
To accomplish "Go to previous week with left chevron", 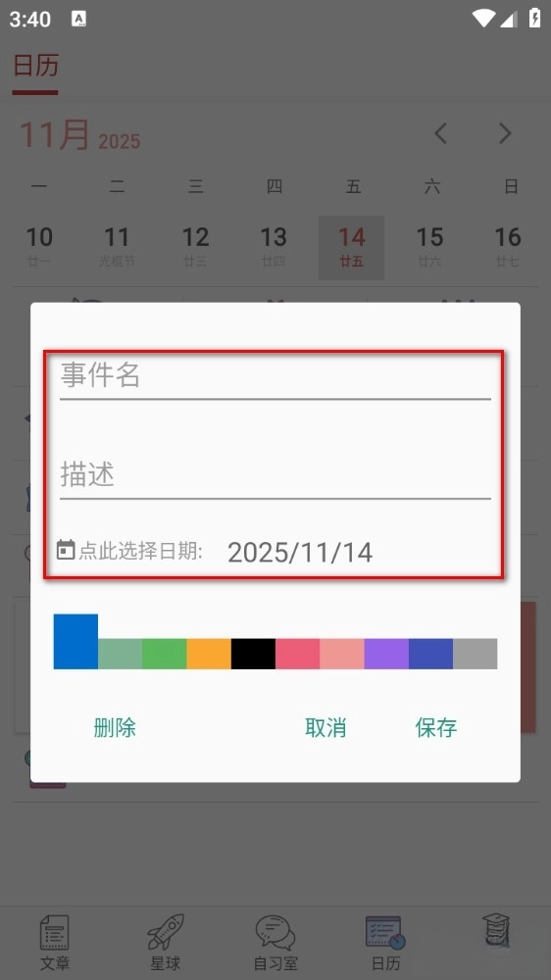I will click(441, 133).
